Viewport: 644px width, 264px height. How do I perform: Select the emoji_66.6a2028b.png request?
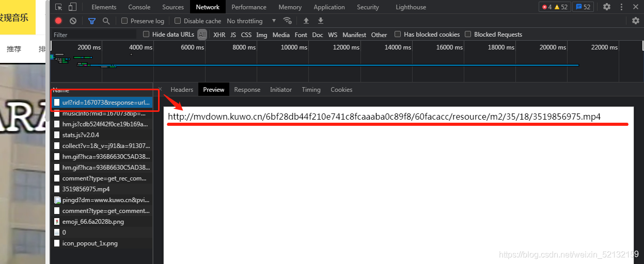tap(101, 221)
